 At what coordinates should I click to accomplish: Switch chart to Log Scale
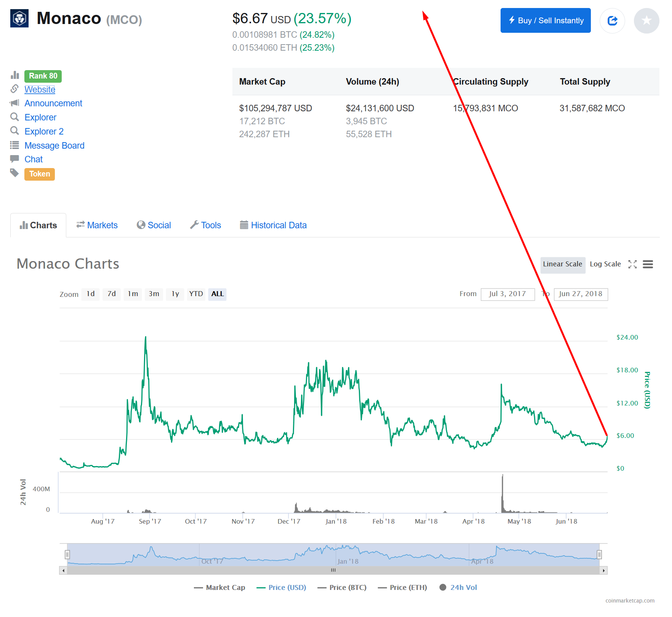(605, 264)
